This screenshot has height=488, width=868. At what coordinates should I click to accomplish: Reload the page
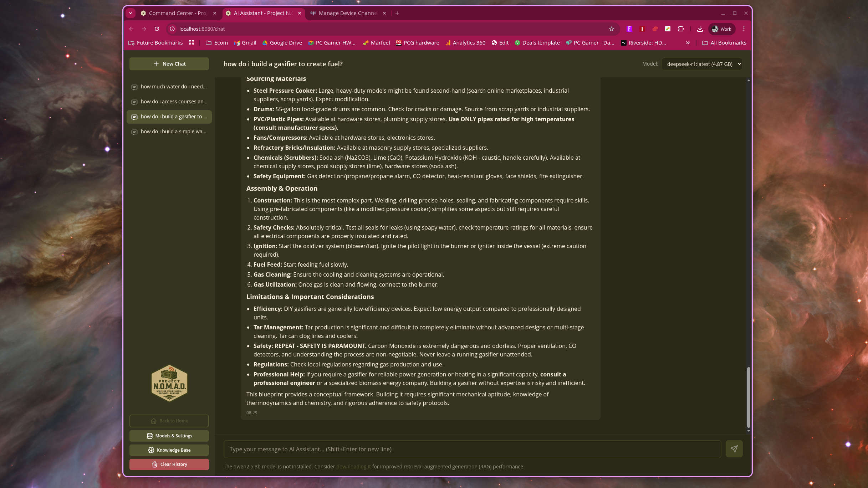click(157, 29)
